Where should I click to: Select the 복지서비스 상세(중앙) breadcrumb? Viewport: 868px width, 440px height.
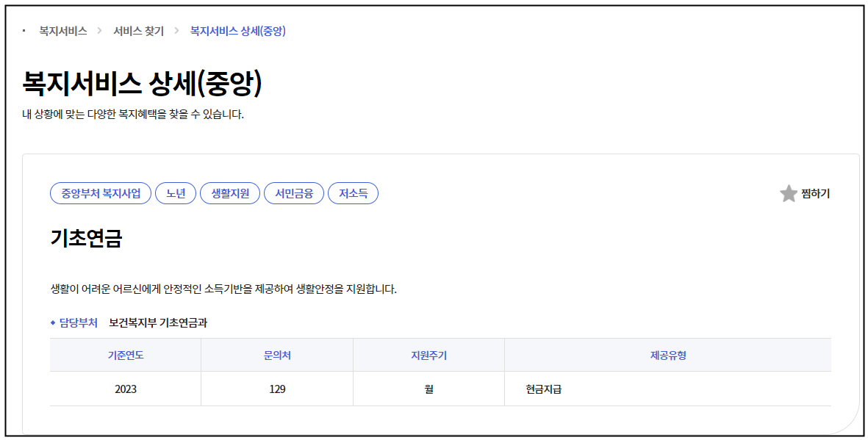click(x=238, y=31)
